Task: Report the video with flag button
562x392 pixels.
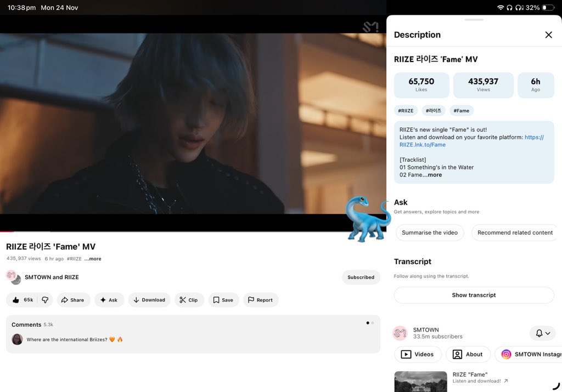Action: 261,300
